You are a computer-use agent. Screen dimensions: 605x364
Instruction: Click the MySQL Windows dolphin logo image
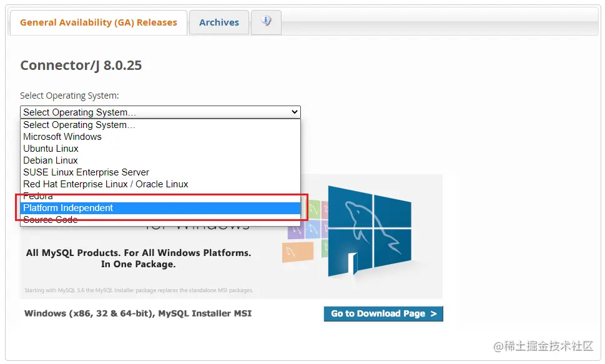(x=369, y=231)
